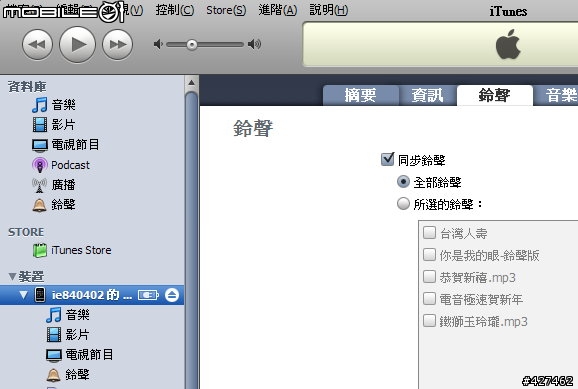The width and height of the screenshot is (578, 389).
Task: Start playback with the play button
Action: tap(77, 45)
